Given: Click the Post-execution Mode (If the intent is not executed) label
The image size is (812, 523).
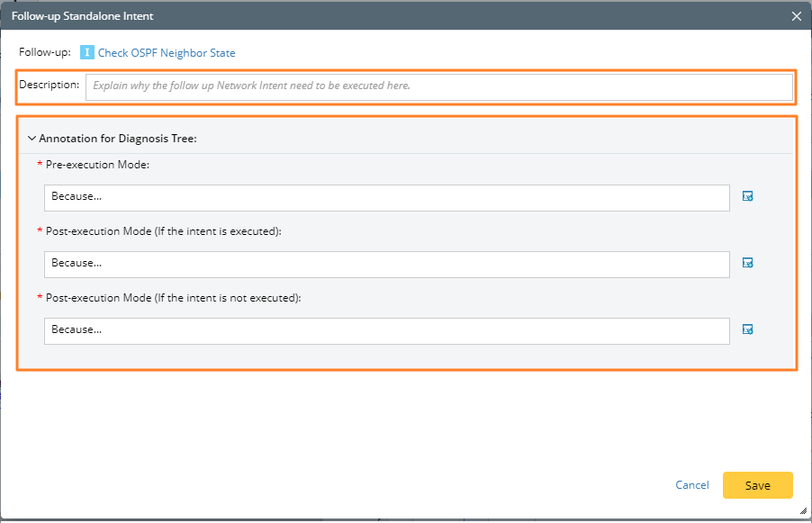Looking at the screenshot, I should click(173, 297).
